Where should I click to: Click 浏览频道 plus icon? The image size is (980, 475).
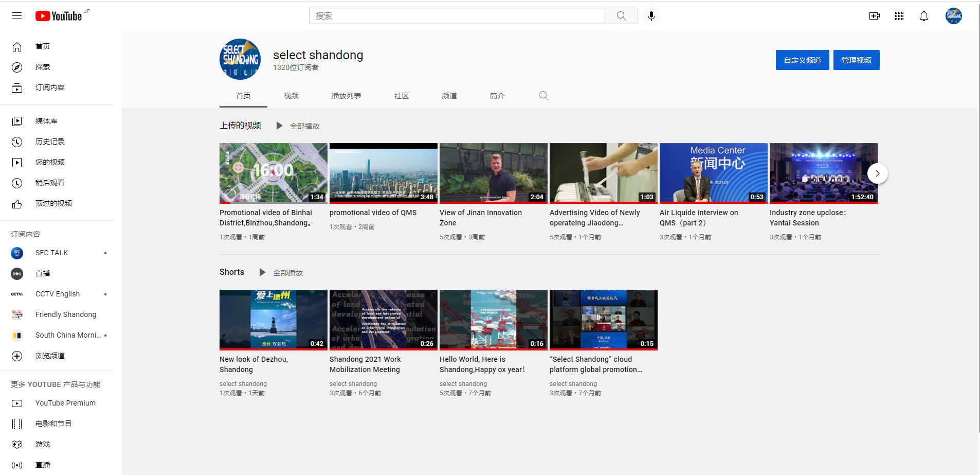click(17, 356)
